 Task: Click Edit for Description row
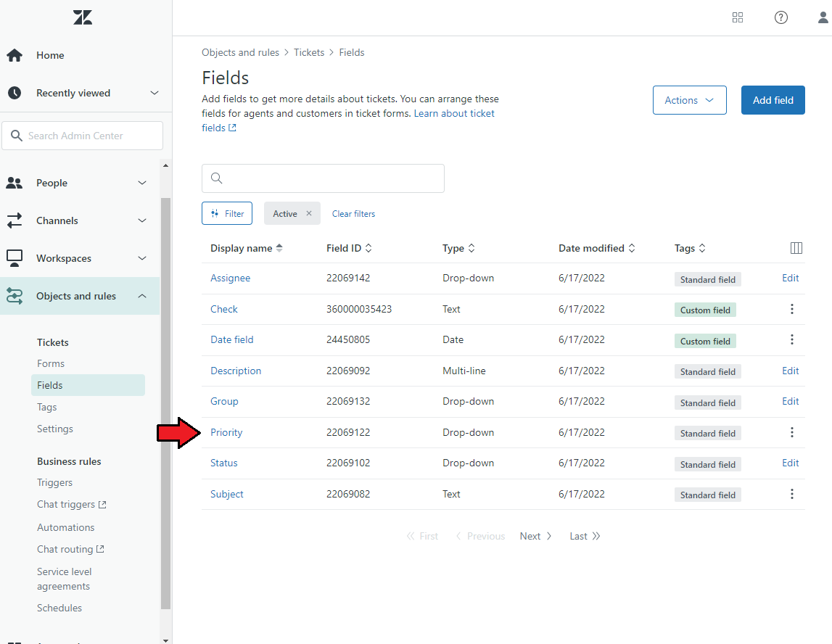(790, 371)
